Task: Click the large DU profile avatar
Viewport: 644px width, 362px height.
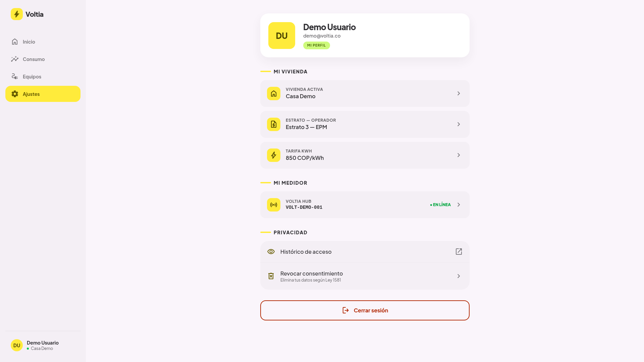Action: pyautogui.click(x=282, y=36)
